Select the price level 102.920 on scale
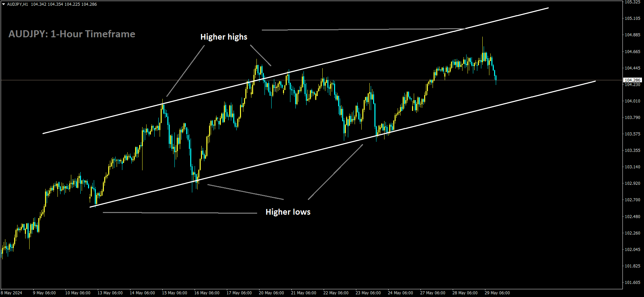This screenshot has height=297, width=644. click(x=633, y=183)
